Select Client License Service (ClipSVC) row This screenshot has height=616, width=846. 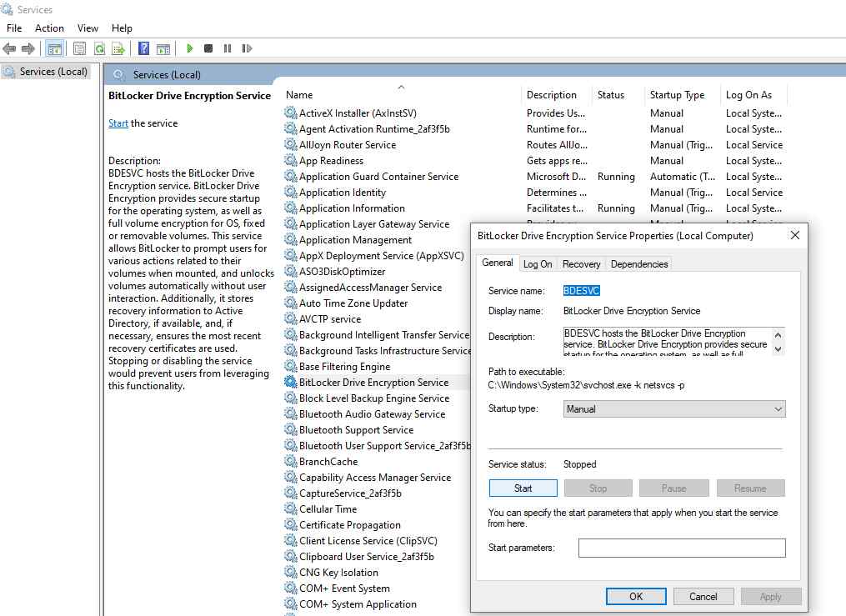pos(377,540)
